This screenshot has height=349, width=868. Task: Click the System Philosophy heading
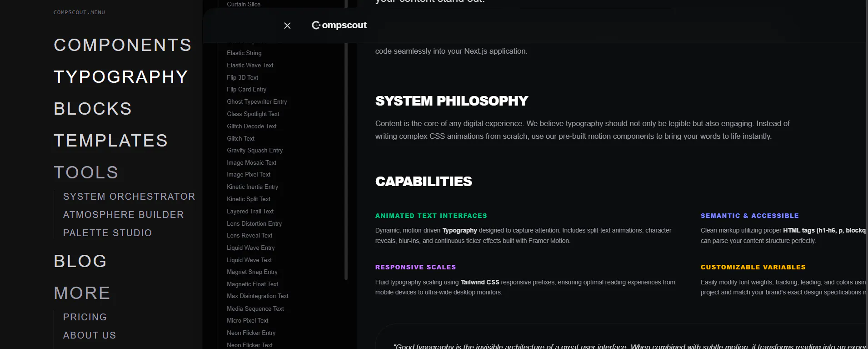pos(452,101)
